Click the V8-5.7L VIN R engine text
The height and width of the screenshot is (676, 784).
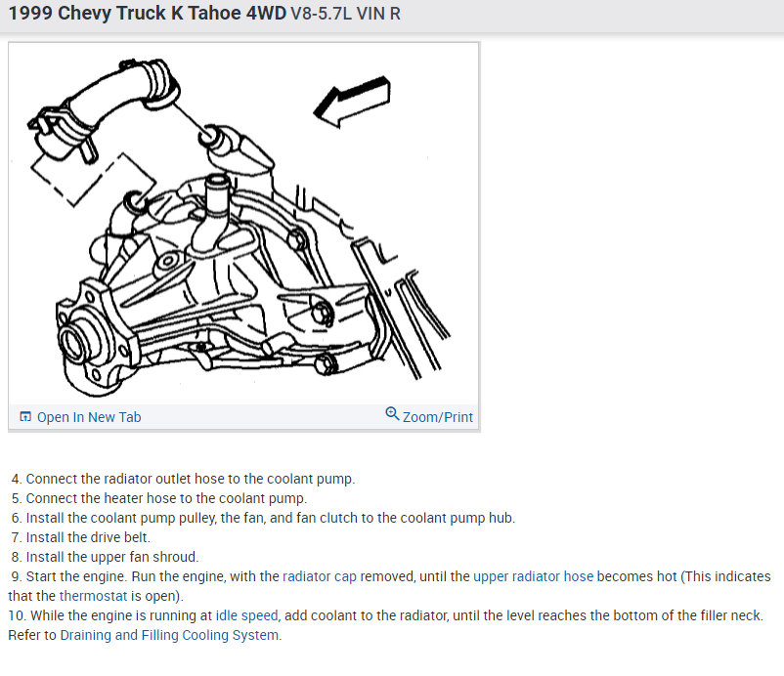(345, 14)
